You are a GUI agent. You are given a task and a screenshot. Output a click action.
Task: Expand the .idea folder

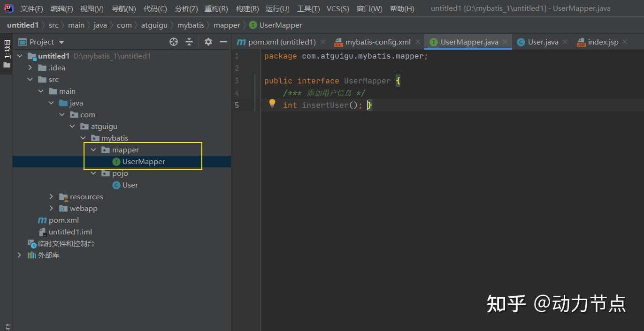pos(30,68)
